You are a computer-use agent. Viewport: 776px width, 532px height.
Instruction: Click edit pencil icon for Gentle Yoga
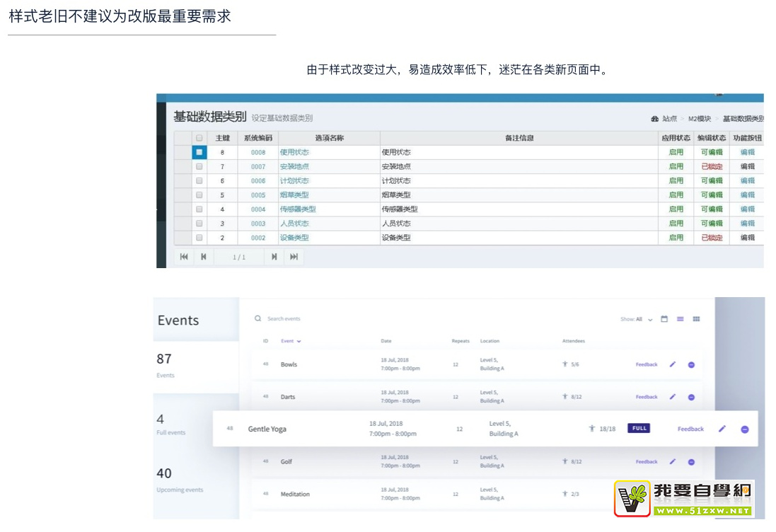click(722, 429)
